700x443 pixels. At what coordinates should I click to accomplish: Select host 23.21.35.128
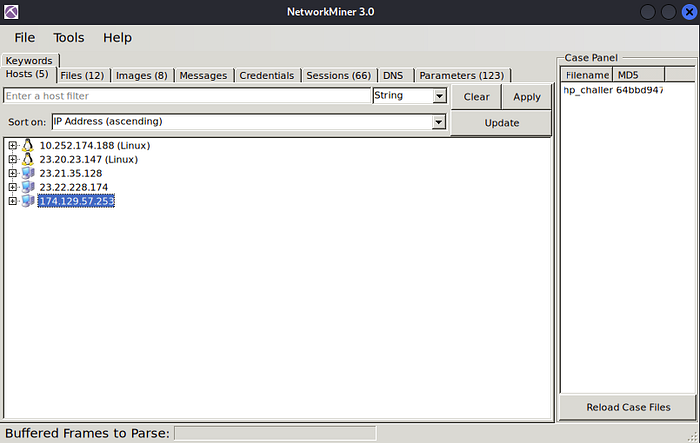(71, 173)
